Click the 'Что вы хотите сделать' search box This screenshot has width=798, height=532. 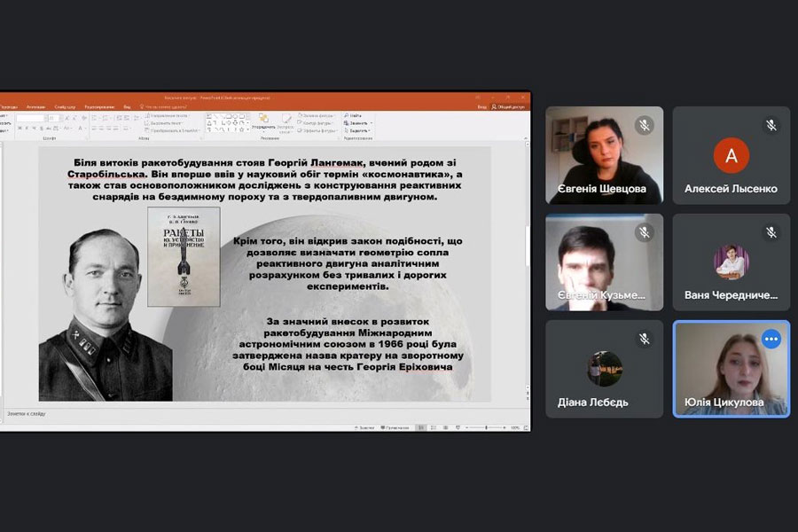pyautogui.click(x=164, y=107)
